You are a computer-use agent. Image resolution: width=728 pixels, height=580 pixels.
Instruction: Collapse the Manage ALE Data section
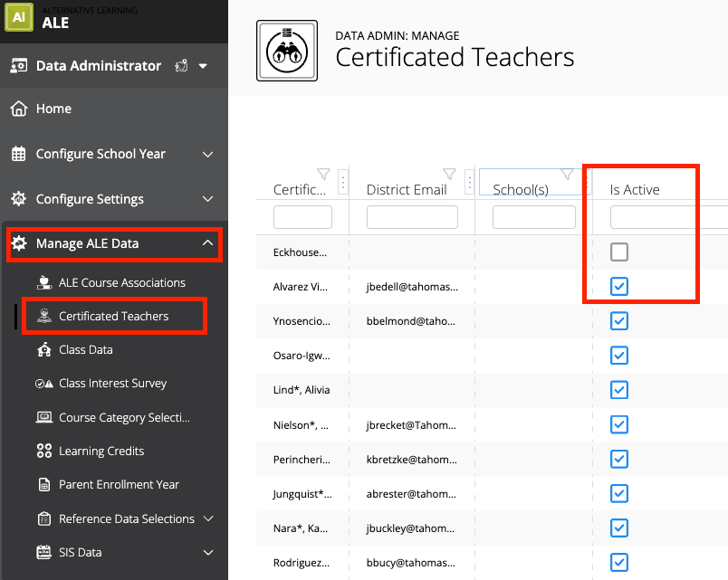[x=207, y=243]
